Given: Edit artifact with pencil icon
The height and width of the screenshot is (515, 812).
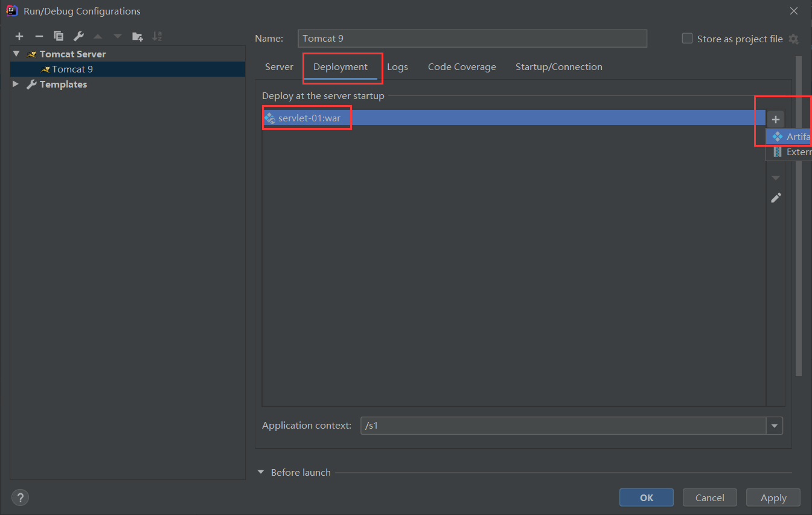Looking at the screenshot, I should [776, 197].
